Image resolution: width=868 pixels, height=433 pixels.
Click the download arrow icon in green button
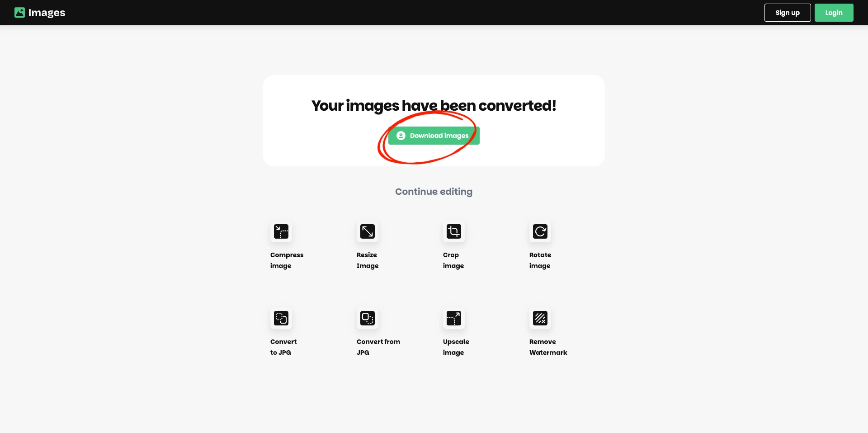[x=401, y=136]
